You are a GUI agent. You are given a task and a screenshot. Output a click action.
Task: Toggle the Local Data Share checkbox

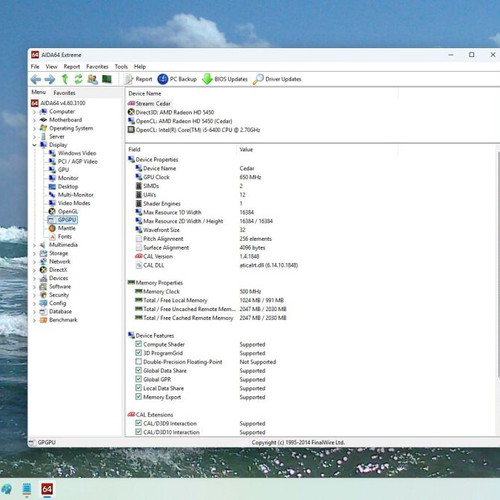[139, 388]
